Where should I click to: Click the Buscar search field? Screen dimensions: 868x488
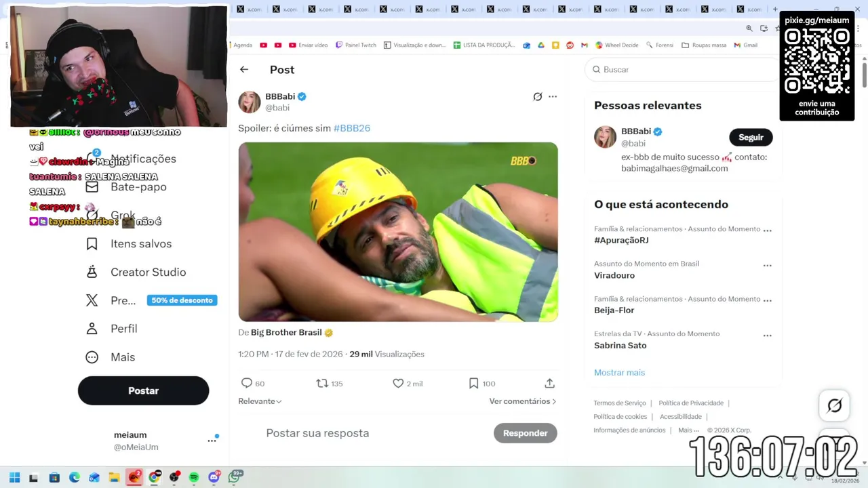682,69
